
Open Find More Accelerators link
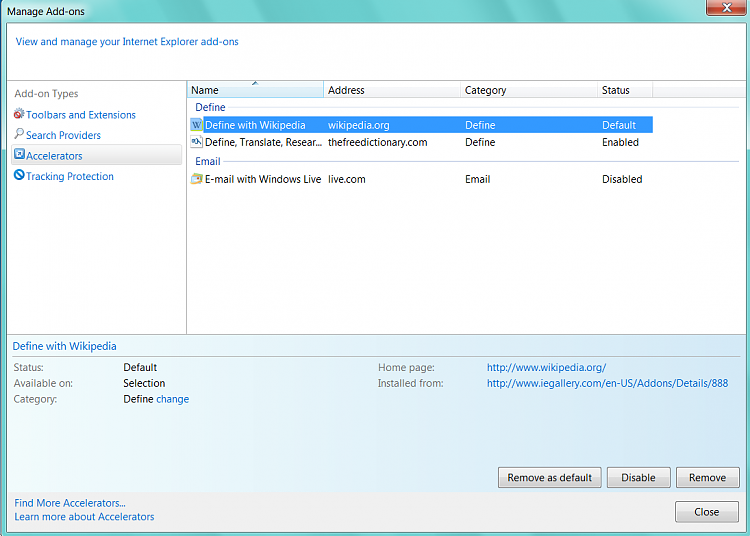(x=70, y=503)
